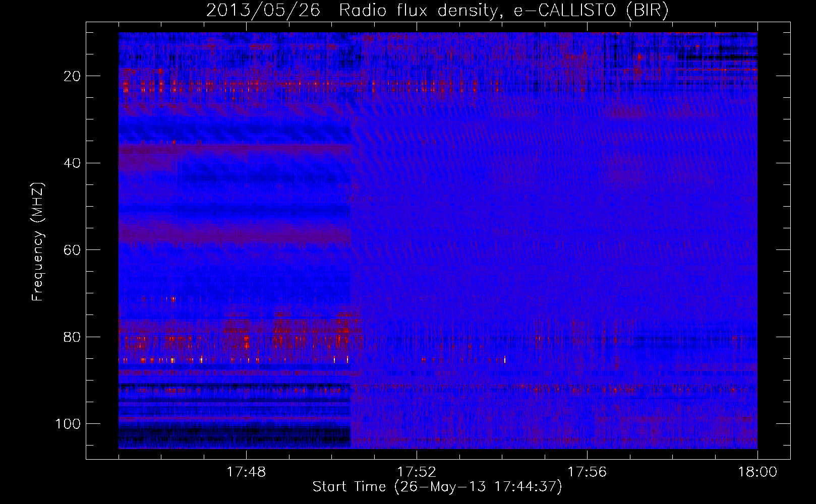This screenshot has height=504, width=816.
Task: Click the 60 frequency tick label
Action: [x=72, y=250]
